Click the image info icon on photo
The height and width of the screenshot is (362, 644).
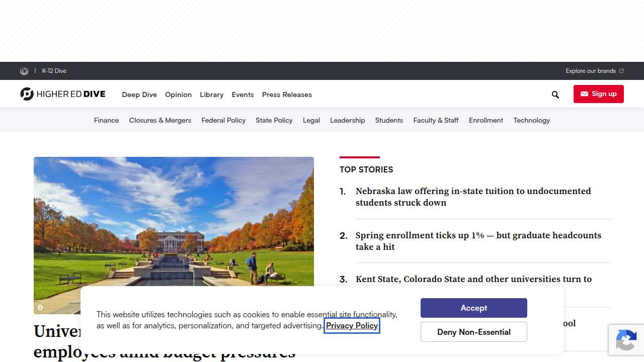coord(40,308)
